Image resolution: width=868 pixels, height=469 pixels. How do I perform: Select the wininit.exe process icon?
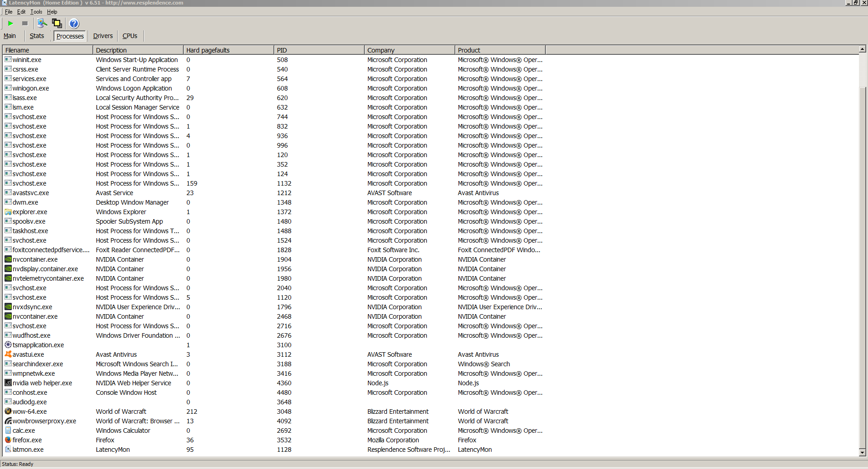8,60
